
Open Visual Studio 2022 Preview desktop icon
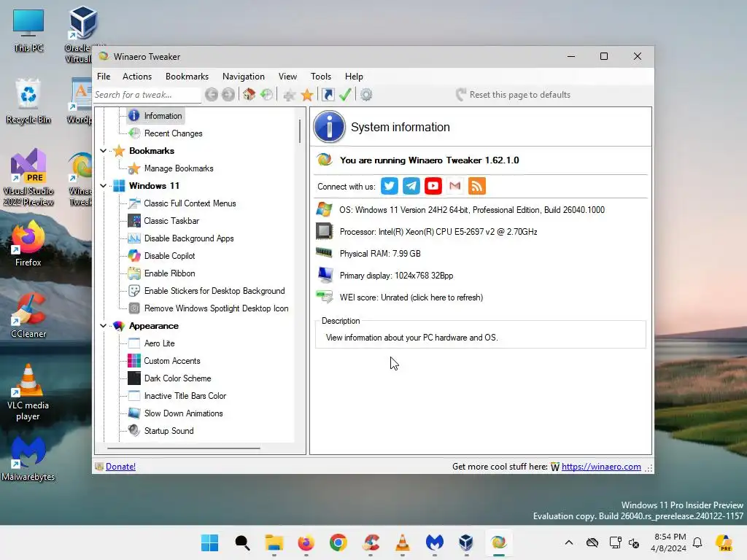click(28, 177)
